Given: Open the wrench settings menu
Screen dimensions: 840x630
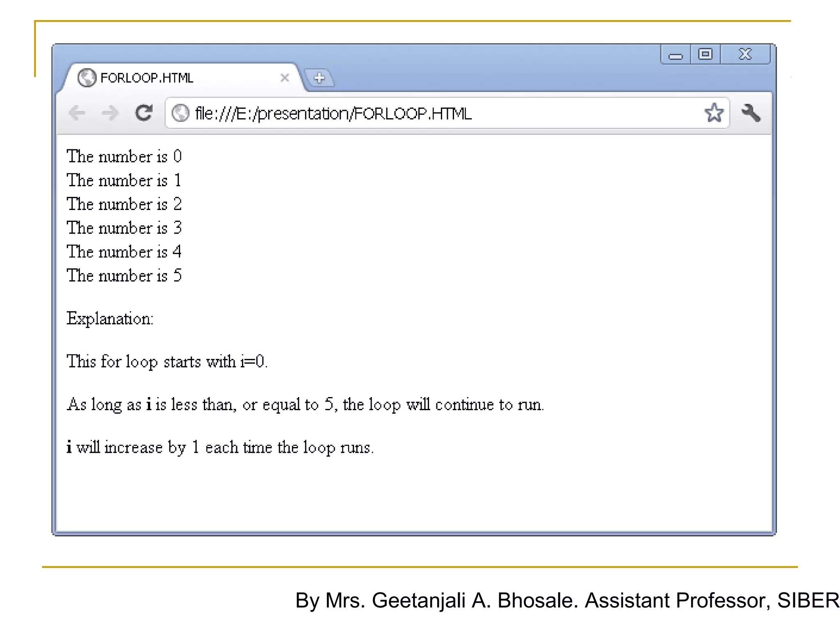Looking at the screenshot, I should coord(751,113).
